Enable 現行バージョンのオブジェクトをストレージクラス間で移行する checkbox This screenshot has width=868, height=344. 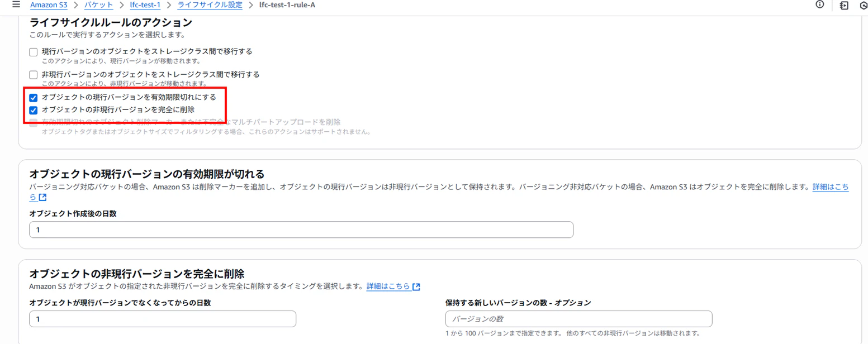[33, 52]
